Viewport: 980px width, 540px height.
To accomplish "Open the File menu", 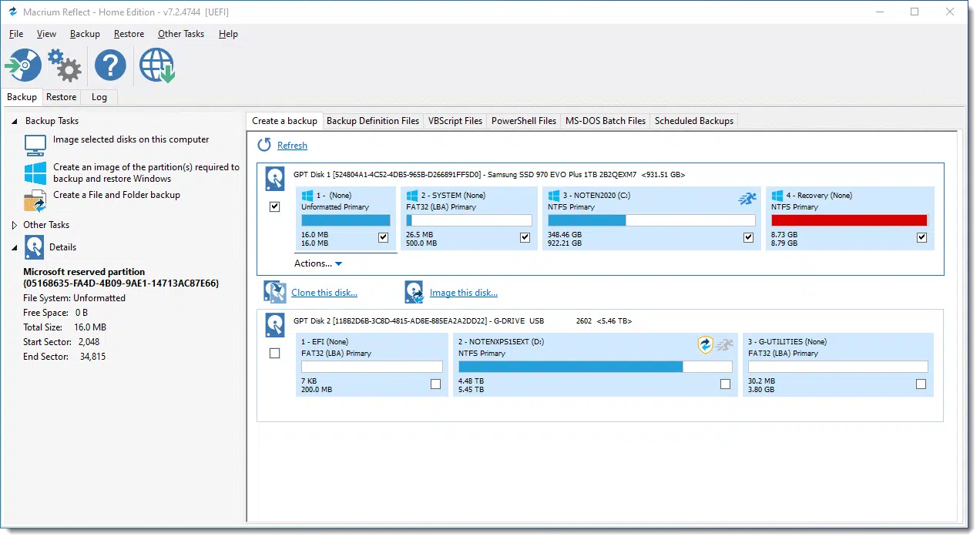I will 16,34.
